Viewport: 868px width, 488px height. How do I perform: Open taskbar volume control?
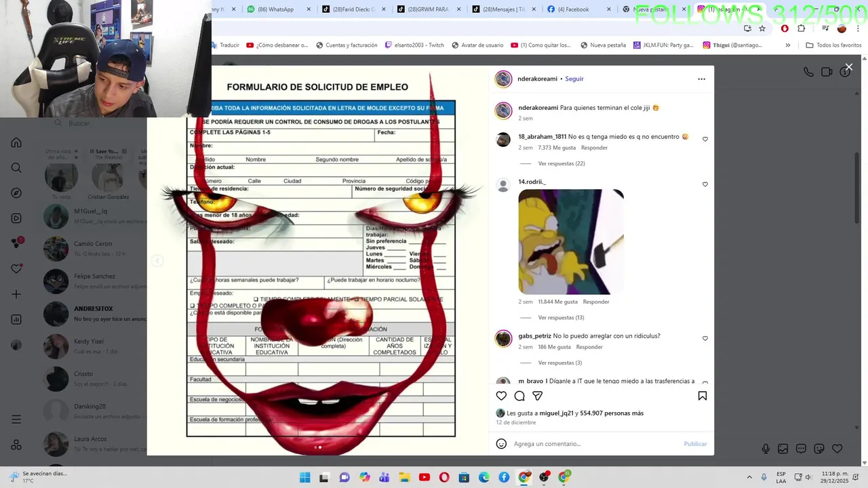click(808, 477)
